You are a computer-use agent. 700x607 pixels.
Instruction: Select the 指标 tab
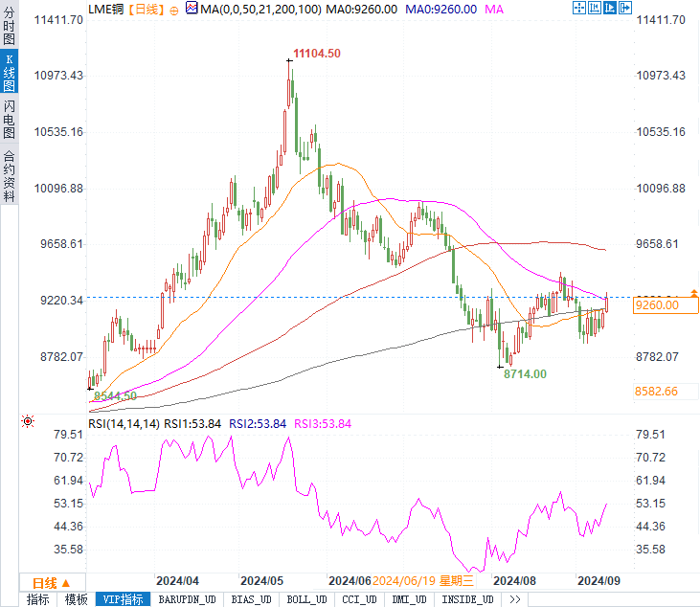38,599
